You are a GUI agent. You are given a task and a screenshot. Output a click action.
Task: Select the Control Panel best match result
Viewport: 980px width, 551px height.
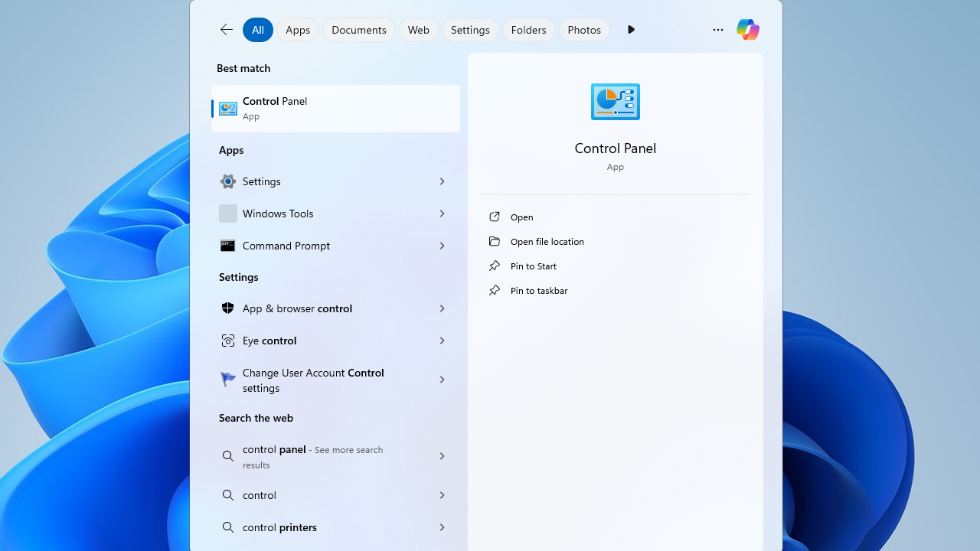click(335, 108)
